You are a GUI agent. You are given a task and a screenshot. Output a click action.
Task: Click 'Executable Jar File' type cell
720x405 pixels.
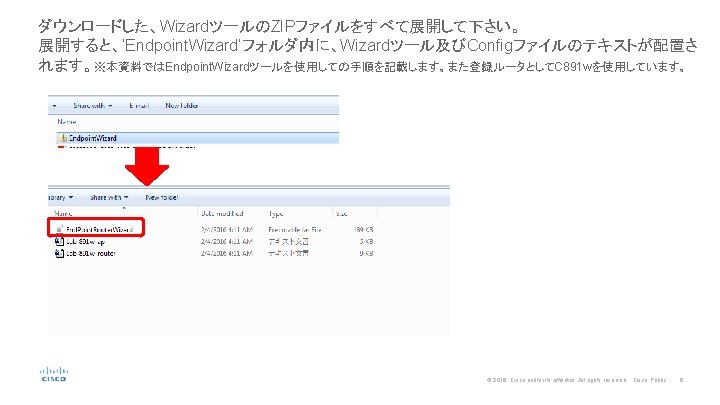(x=295, y=229)
